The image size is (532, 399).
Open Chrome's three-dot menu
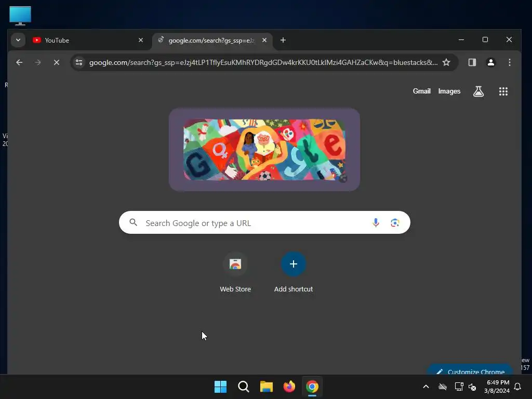509,62
